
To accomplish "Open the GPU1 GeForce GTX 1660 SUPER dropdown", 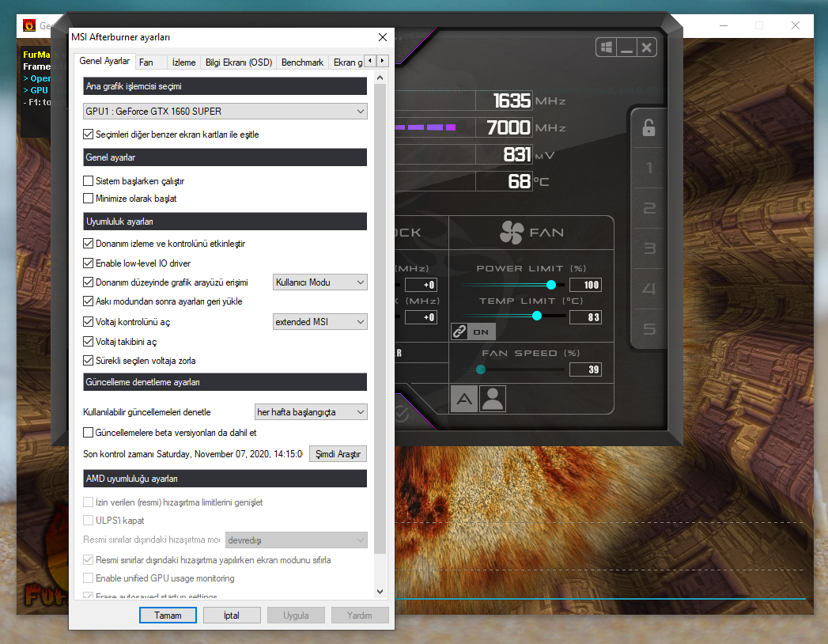I will (225, 112).
